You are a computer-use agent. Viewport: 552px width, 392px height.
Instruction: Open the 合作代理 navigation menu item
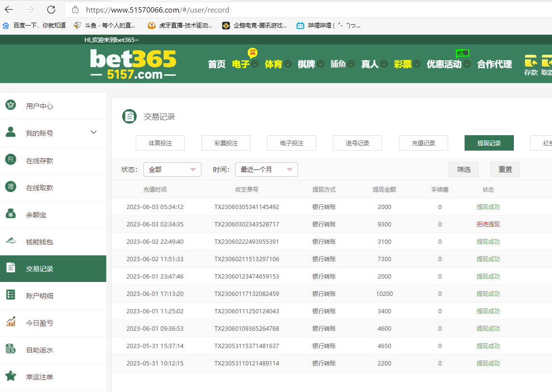(494, 64)
